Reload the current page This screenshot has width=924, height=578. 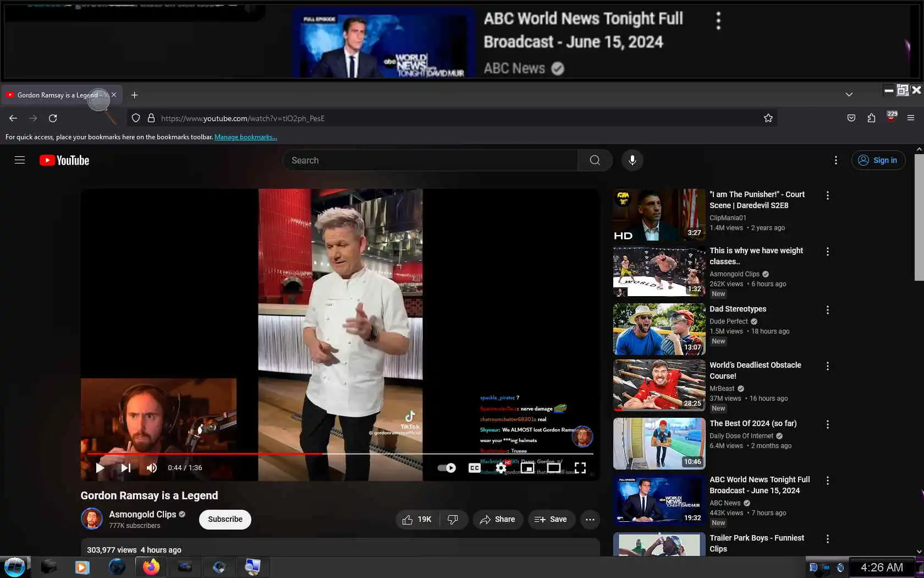click(x=53, y=118)
